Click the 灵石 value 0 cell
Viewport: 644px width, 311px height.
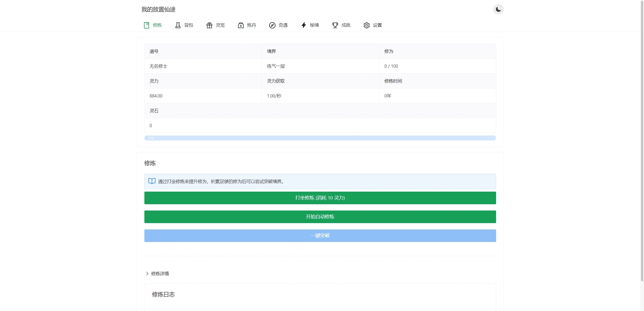[x=320, y=125]
